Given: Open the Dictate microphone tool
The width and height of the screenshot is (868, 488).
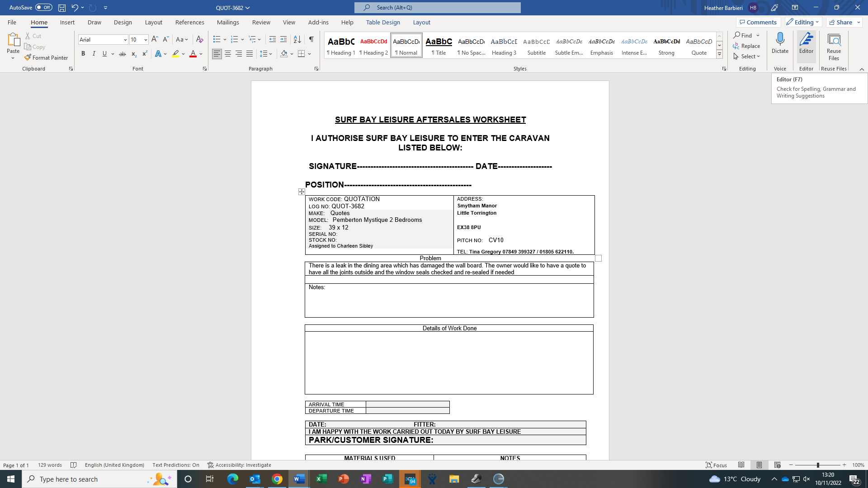Looking at the screenshot, I should tap(779, 43).
